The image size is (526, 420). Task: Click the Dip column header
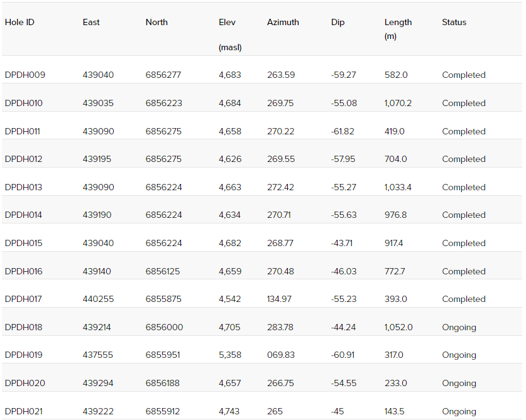338,22
